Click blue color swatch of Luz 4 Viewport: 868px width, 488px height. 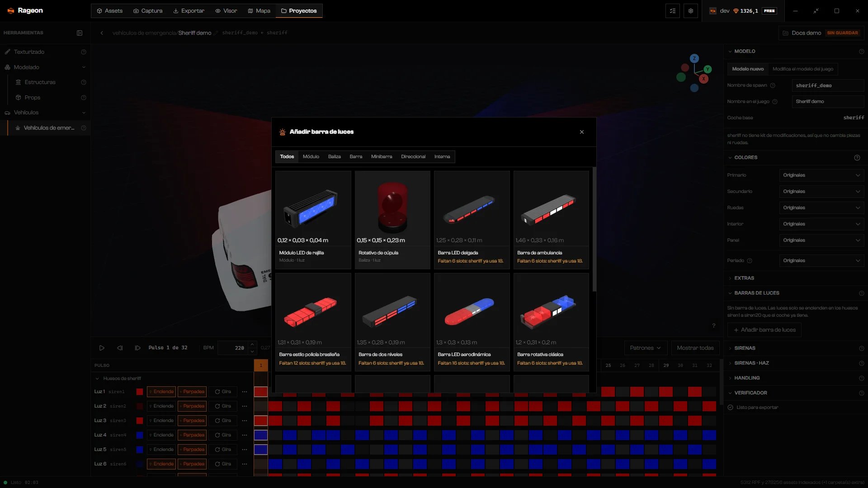point(140,435)
